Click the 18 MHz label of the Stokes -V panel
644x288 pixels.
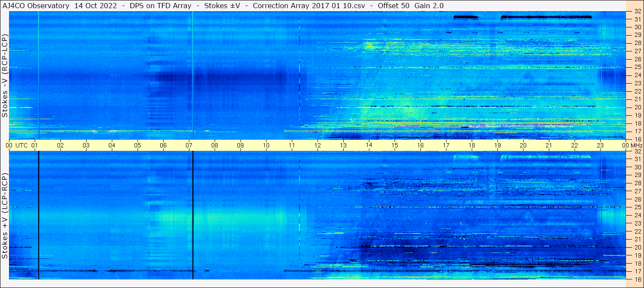(x=638, y=123)
